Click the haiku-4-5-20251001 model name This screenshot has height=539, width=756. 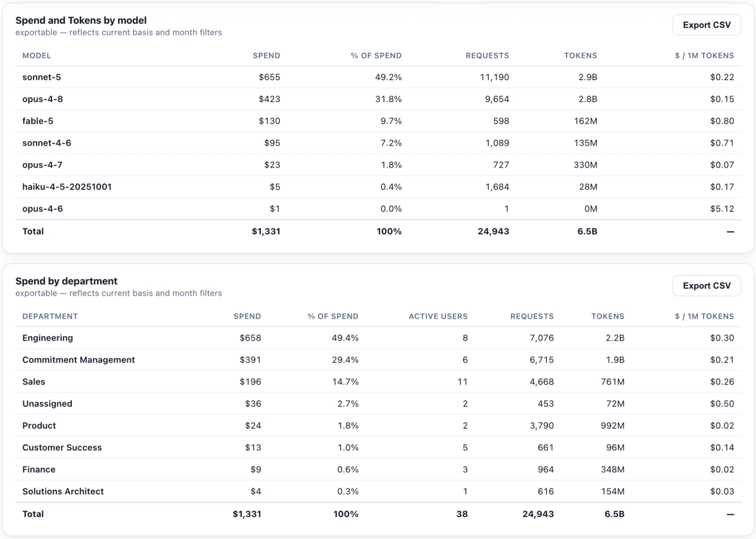pyautogui.click(x=67, y=187)
